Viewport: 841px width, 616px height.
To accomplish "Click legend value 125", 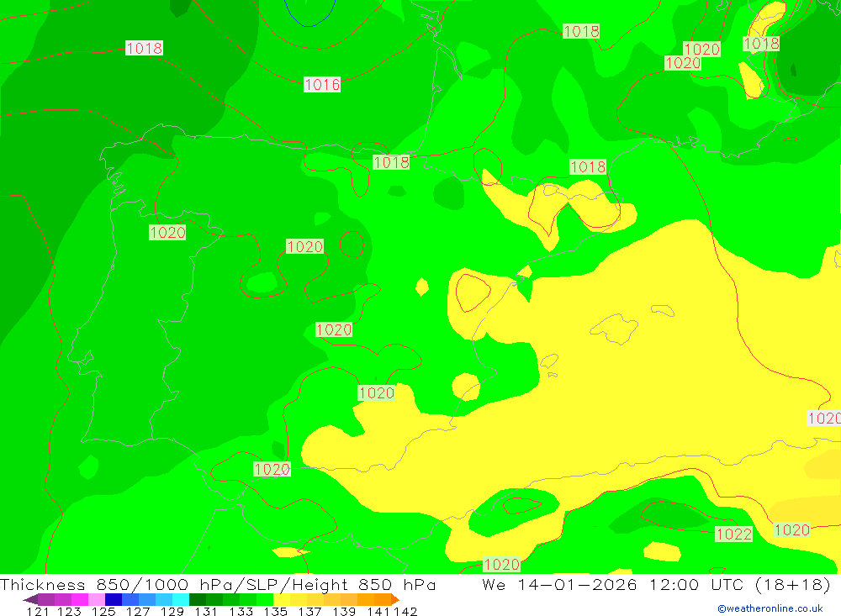I will (x=103, y=612).
